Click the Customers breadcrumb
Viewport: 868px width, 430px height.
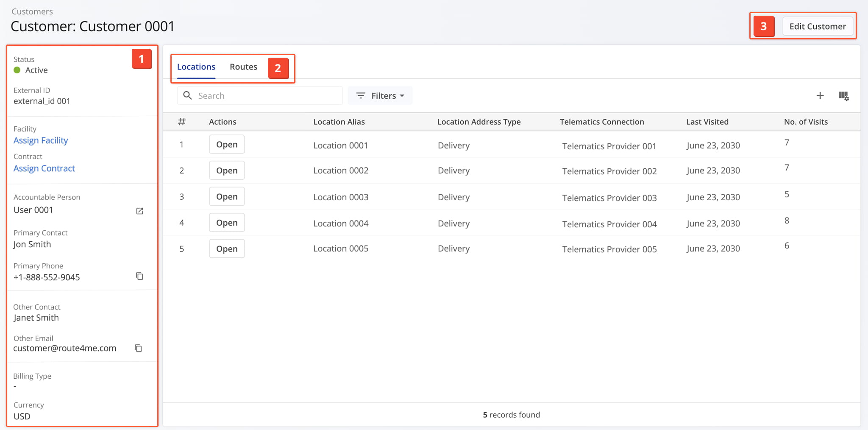[32, 11]
